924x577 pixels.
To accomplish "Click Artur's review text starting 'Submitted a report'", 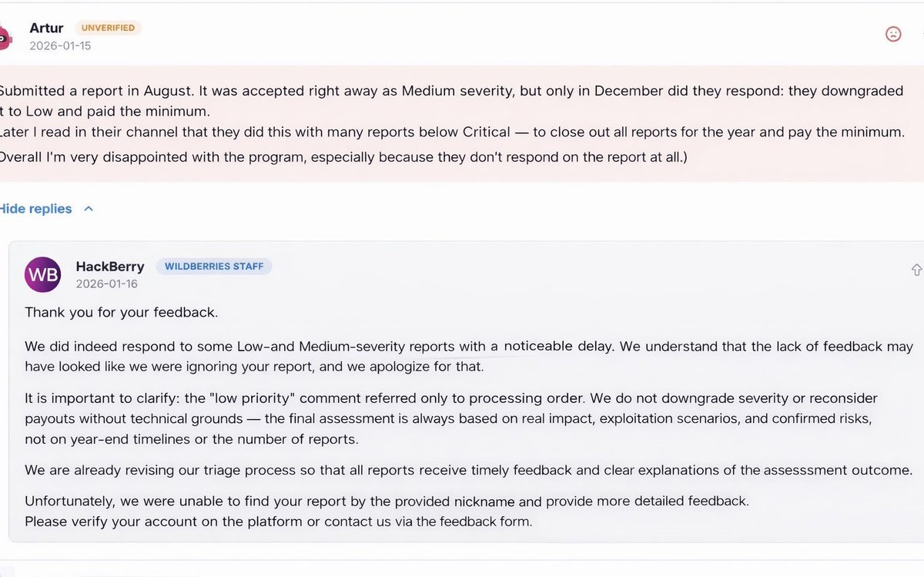I will (x=451, y=101).
